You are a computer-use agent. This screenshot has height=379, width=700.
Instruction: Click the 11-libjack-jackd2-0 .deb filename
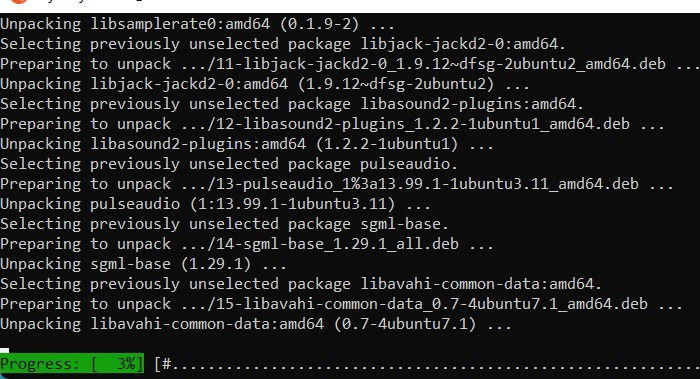pyautogui.click(x=423, y=64)
